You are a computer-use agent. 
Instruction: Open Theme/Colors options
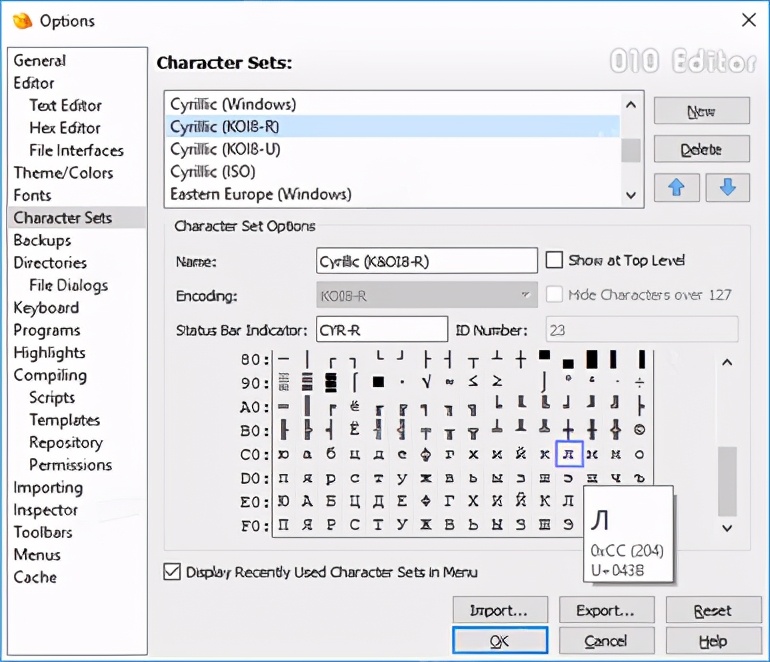click(x=63, y=173)
